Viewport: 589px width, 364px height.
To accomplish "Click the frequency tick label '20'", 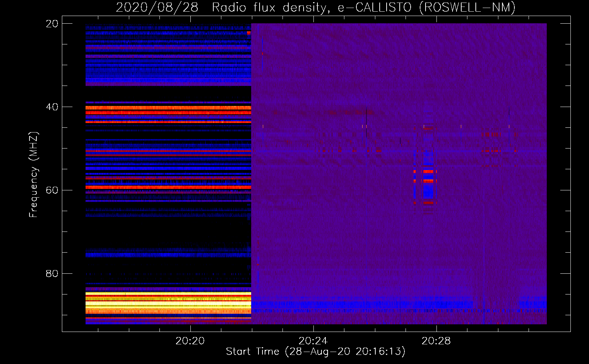I will (x=52, y=24).
